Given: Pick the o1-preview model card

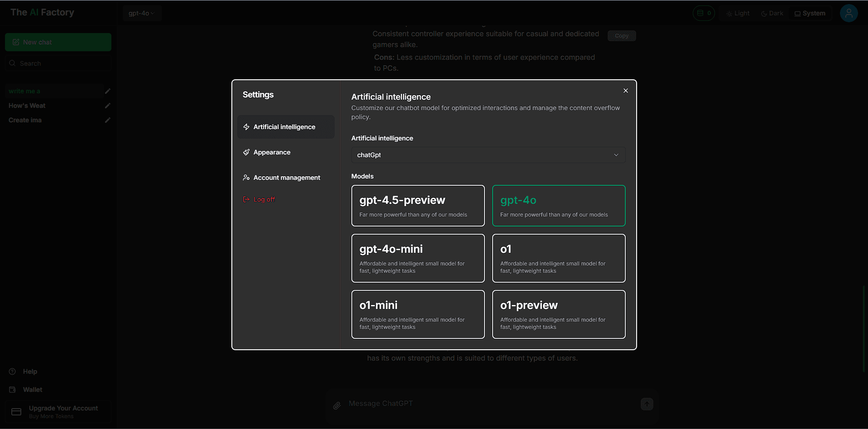Looking at the screenshot, I should pos(559,314).
